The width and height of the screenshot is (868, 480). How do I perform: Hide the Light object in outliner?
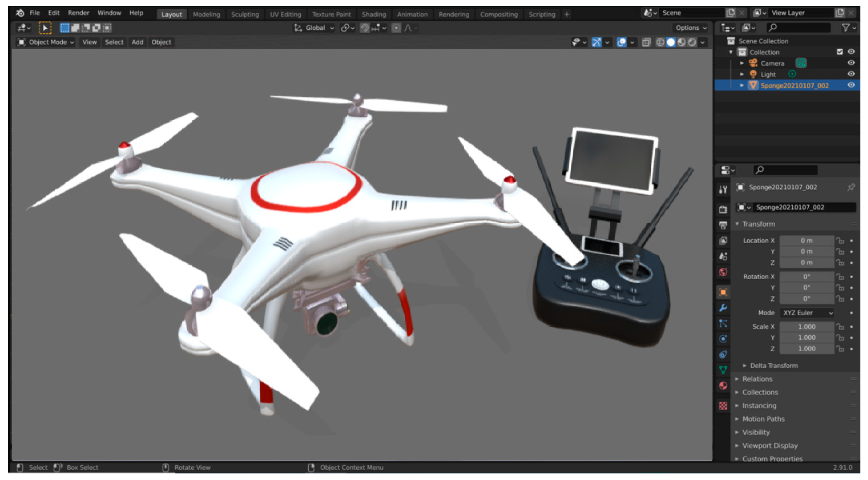click(851, 74)
